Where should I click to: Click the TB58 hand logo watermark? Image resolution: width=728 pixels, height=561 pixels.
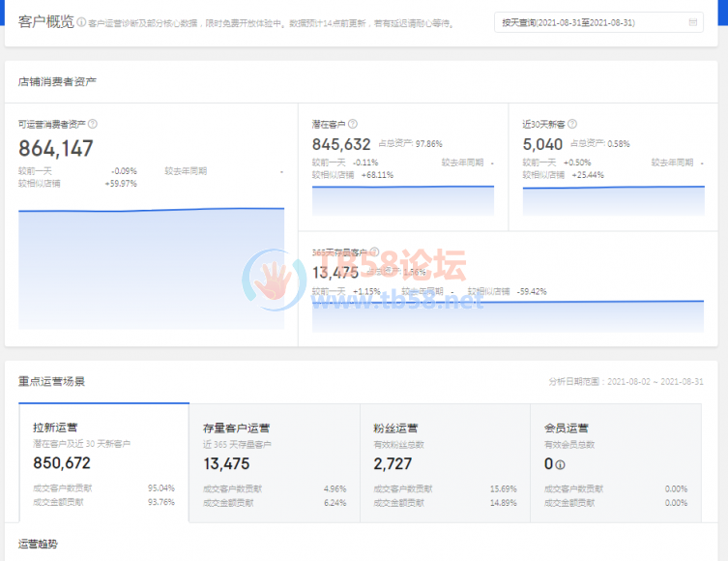tap(274, 279)
